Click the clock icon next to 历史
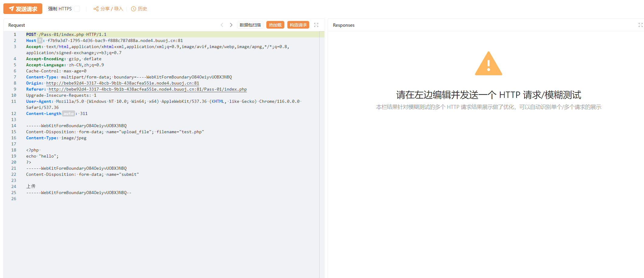 coord(133,9)
